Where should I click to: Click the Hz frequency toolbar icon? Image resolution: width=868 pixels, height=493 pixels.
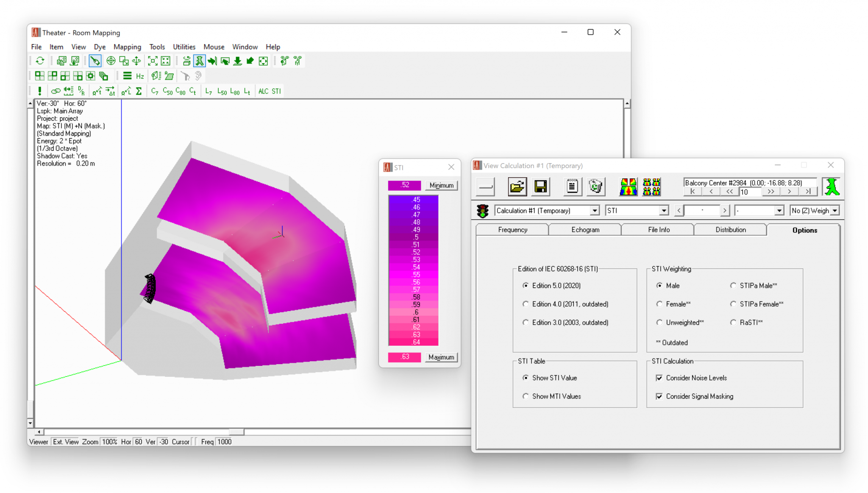pos(140,76)
